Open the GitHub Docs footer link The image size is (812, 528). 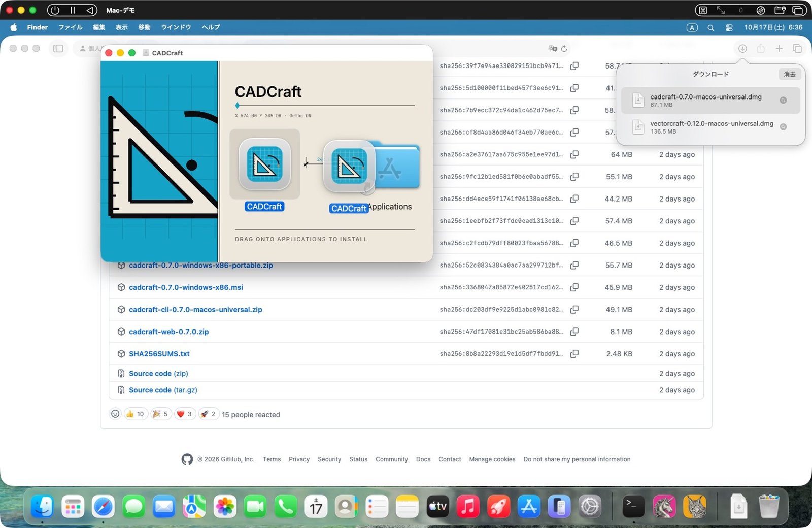(423, 459)
